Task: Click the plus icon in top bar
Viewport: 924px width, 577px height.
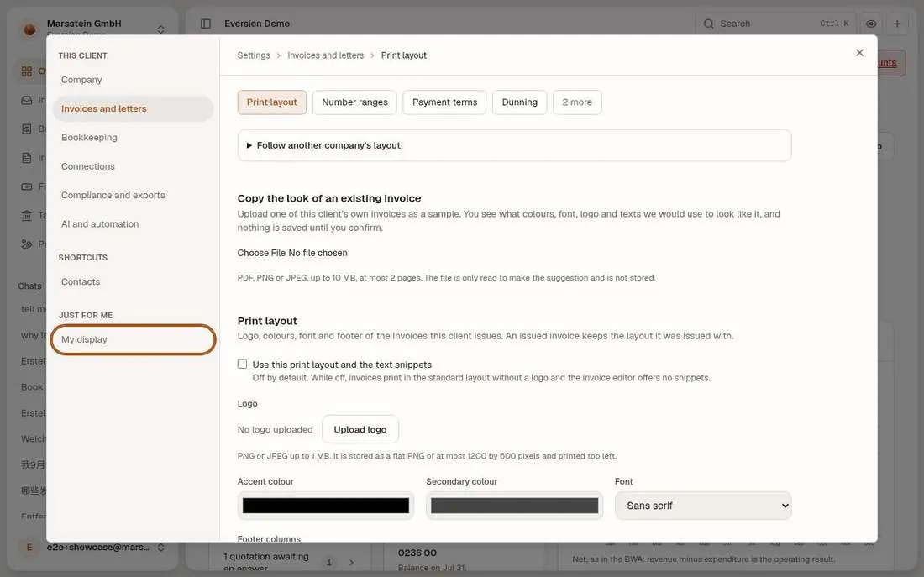Action: click(897, 24)
